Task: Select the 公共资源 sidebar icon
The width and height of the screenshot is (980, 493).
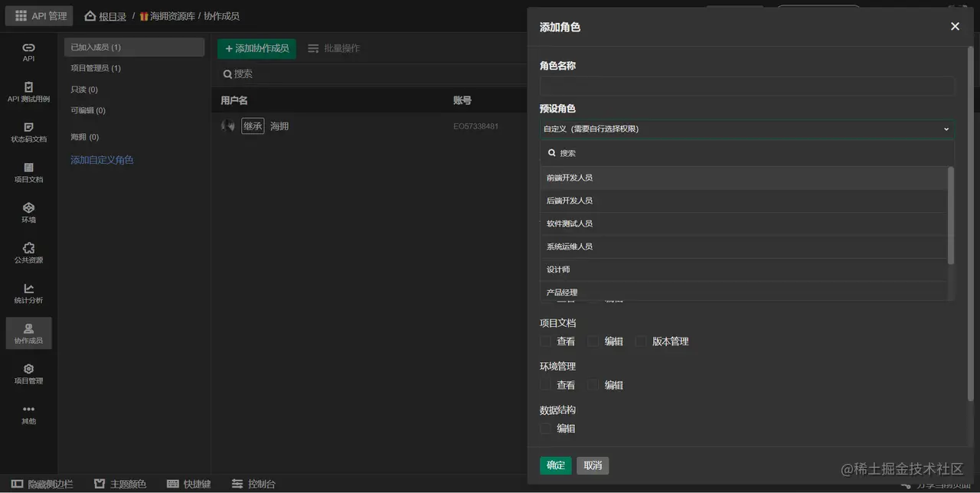Action: [x=28, y=255]
